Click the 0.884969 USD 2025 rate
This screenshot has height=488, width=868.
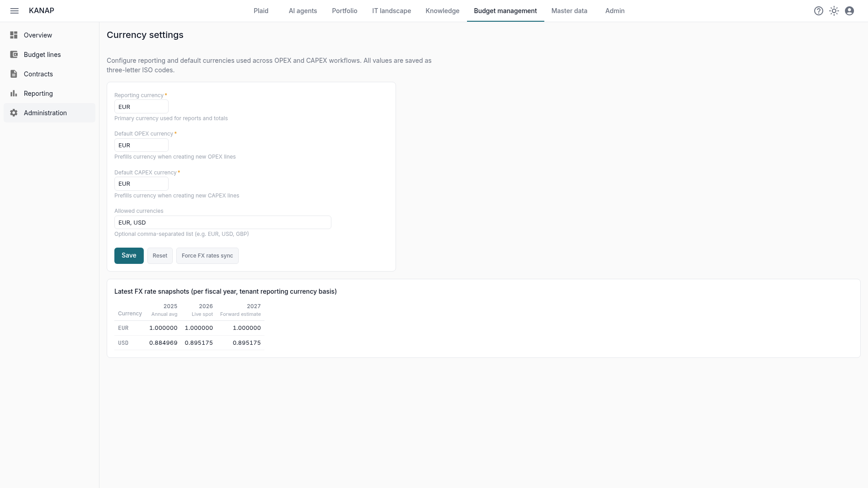pos(163,343)
